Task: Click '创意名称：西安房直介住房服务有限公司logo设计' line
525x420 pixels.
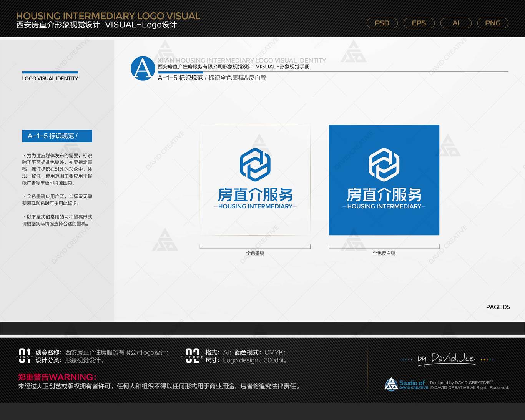Action: tap(102, 352)
